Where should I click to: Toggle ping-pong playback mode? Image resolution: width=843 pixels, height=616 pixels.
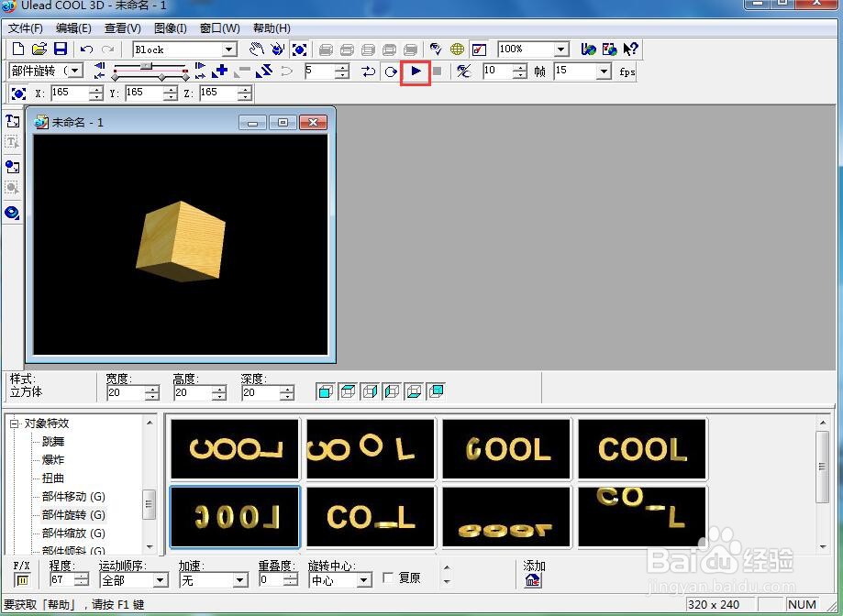tap(368, 71)
